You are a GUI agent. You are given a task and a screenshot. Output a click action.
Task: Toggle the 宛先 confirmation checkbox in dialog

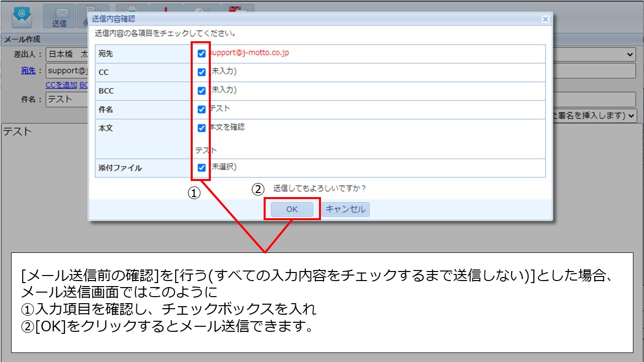tap(202, 53)
